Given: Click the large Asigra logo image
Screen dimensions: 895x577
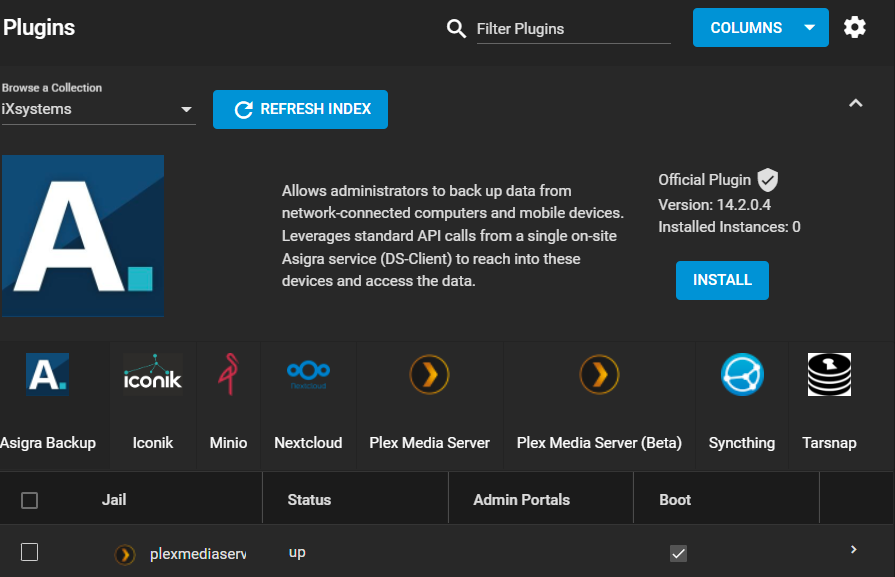Looking at the screenshot, I should click(x=83, y=236).
